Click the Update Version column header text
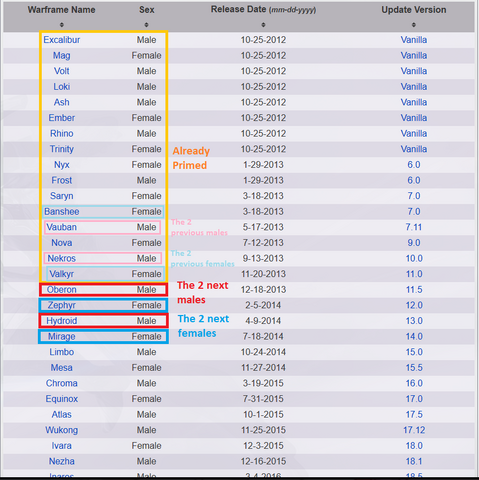 point(414,10)
